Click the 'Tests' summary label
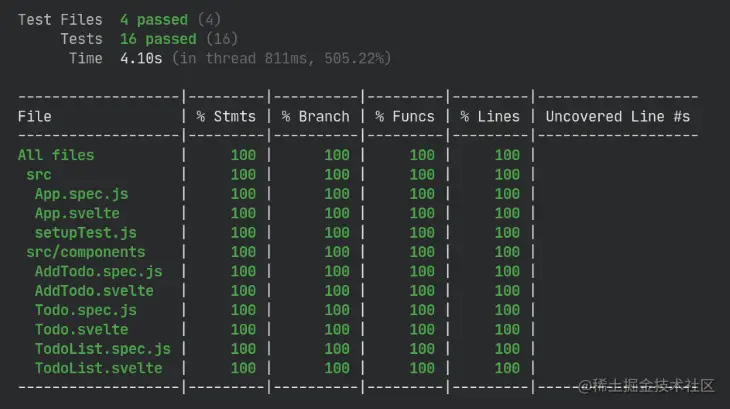Screen dimensions: 730x409 81,39
